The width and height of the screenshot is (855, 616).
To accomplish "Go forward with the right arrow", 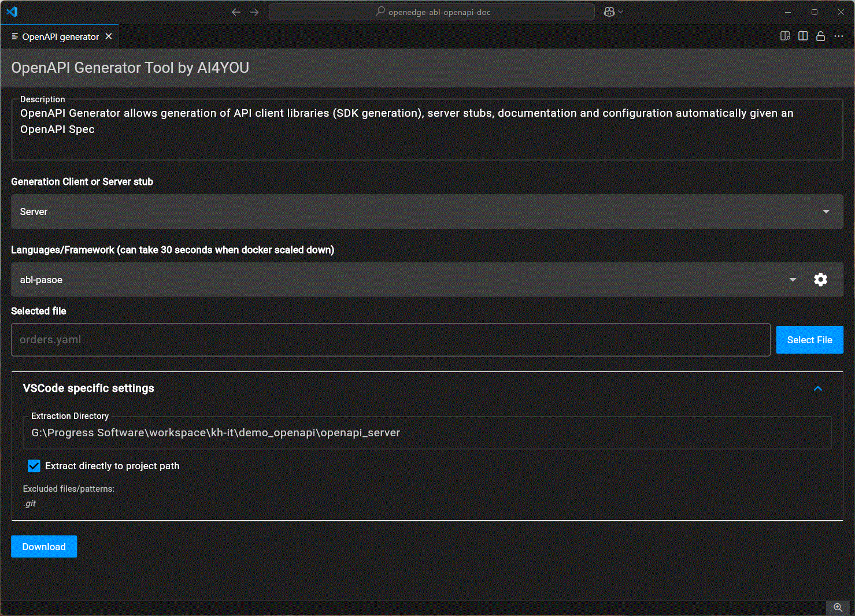I will [x=254, y=12].
